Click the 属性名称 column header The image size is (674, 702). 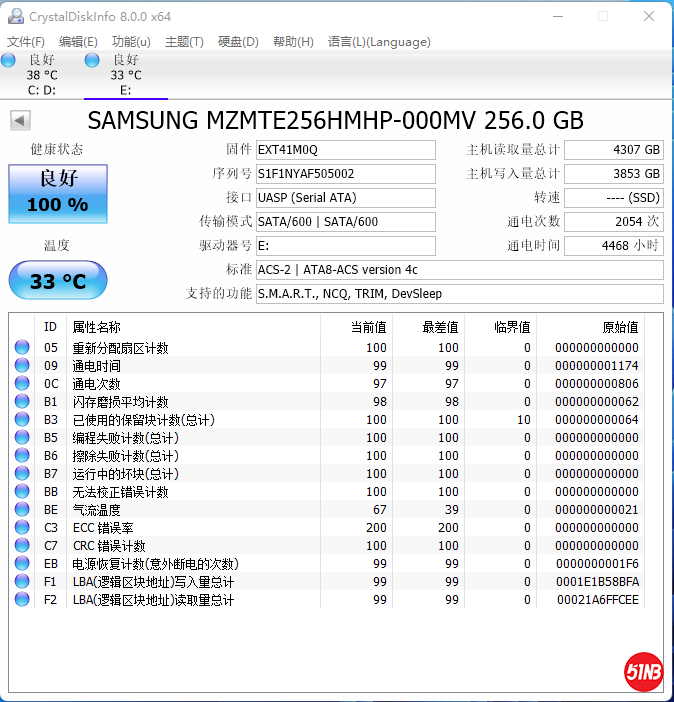pos(97,327)
